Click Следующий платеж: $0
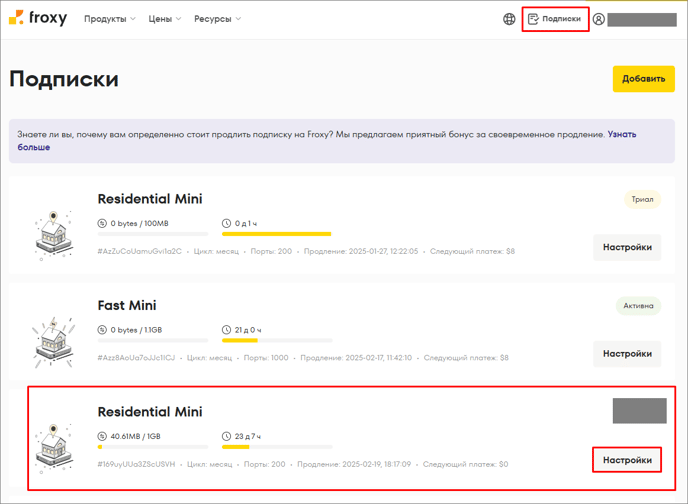 (x=466, y=464)
